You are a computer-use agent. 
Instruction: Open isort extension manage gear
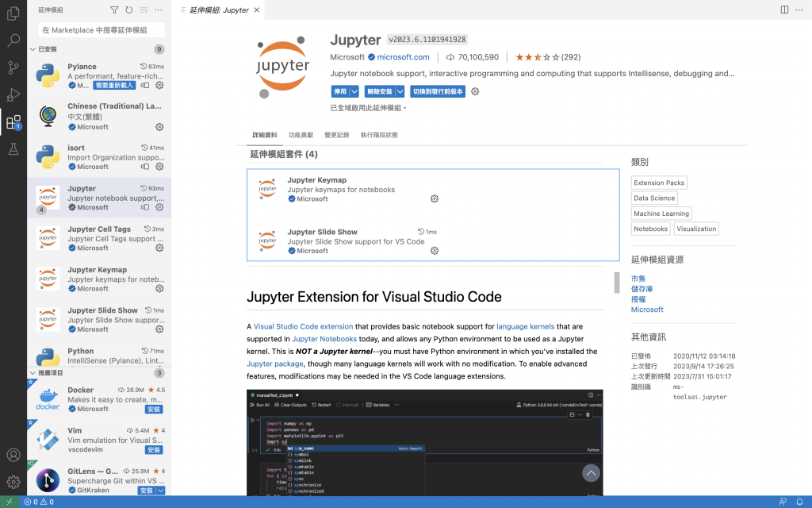159,167
